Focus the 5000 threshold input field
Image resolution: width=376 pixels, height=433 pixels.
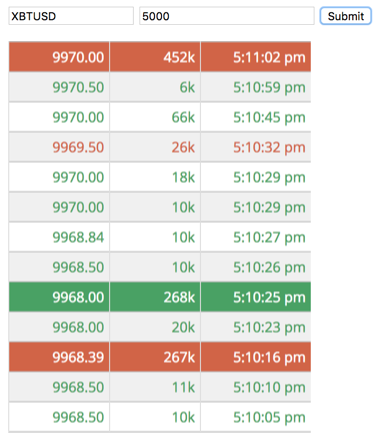click(227, 16)
